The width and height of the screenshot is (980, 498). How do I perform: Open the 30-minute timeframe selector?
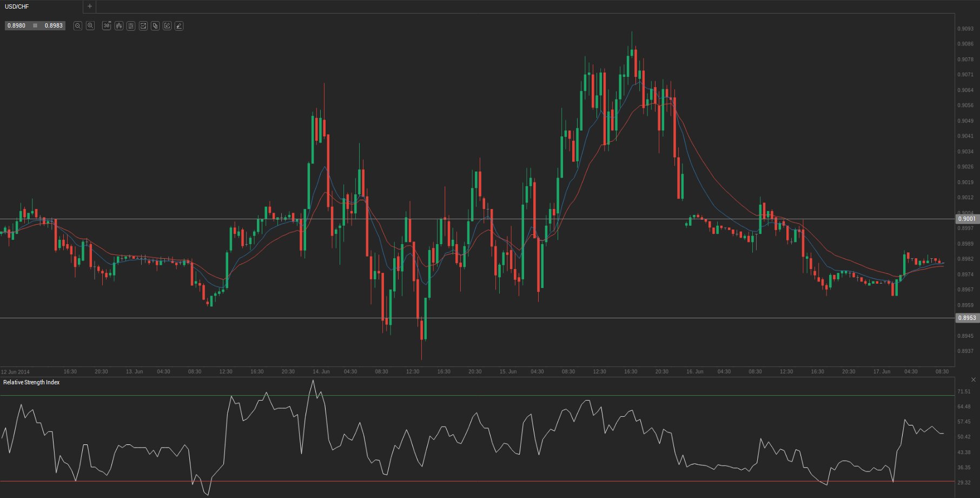coord(107,26)
